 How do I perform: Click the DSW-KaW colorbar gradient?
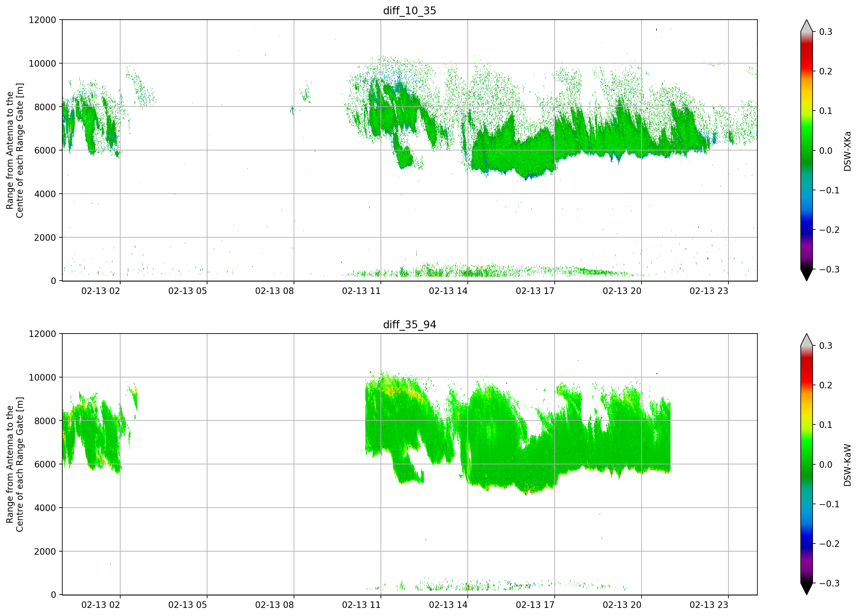coord(807,464)
